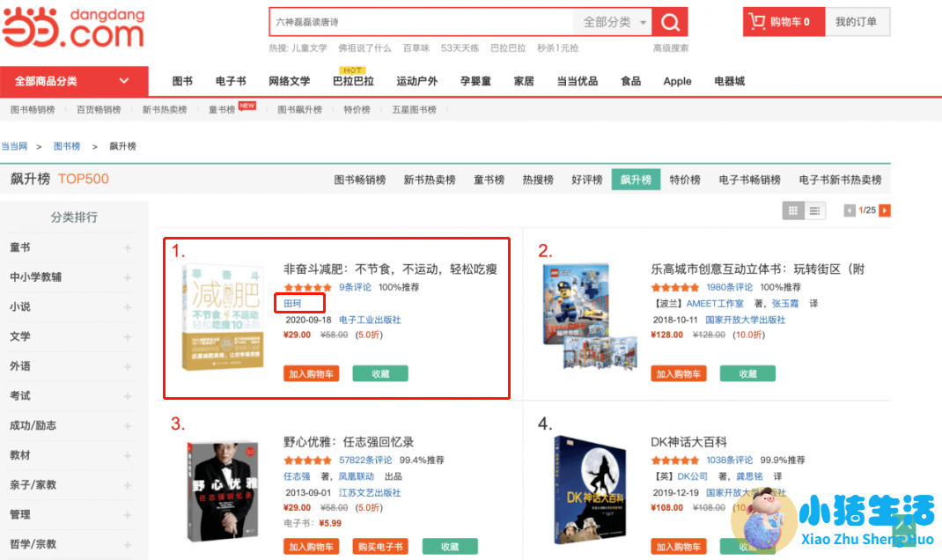Screen dimensions: 942x560
Task: Switch to list view layout
Action: 814,210
